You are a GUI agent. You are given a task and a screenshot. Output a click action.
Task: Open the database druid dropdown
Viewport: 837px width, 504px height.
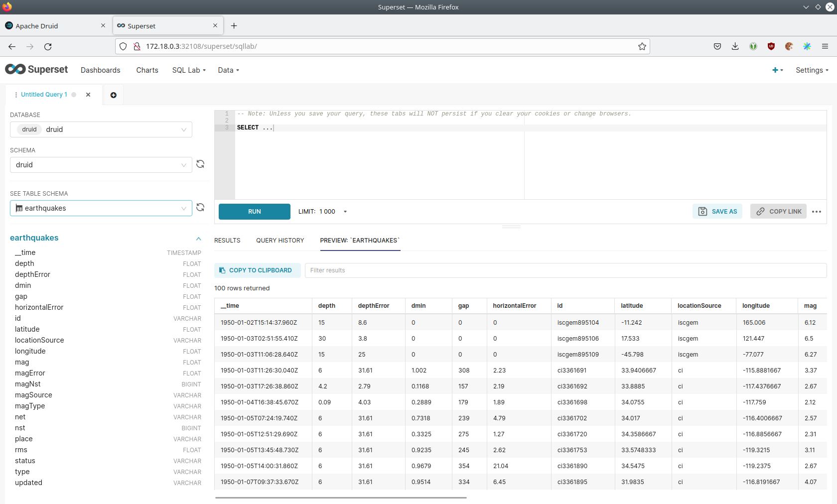pos(101,129)
